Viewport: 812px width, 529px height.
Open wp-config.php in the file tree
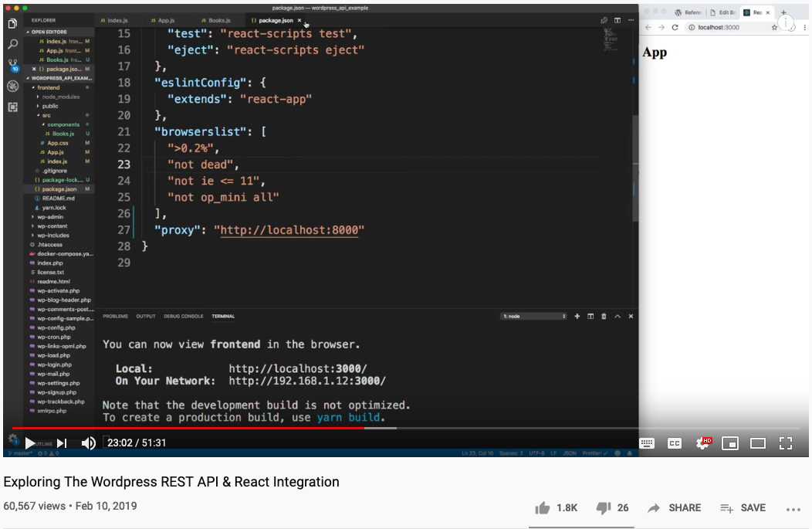(x=56, y=327)
